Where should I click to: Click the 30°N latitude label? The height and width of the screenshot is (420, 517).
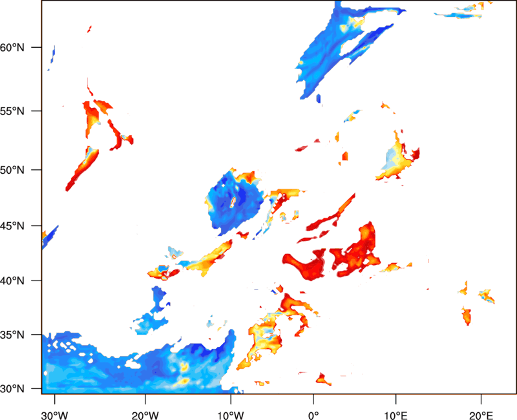pyautogui.click(x=12, y=389)
